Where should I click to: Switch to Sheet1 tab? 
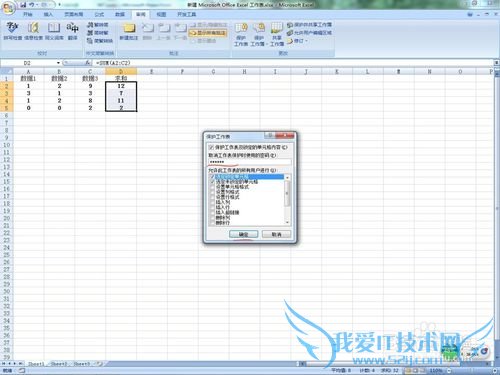[36, 364]
